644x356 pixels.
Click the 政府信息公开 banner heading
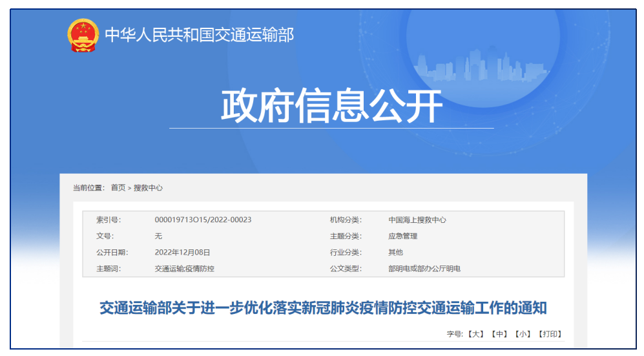tap(331, 106)
